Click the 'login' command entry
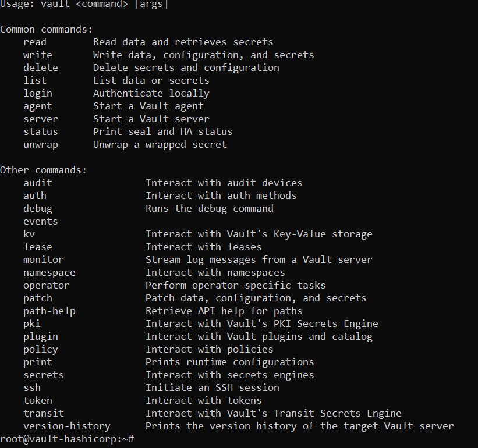478x448 pixels. pos(38,93)
